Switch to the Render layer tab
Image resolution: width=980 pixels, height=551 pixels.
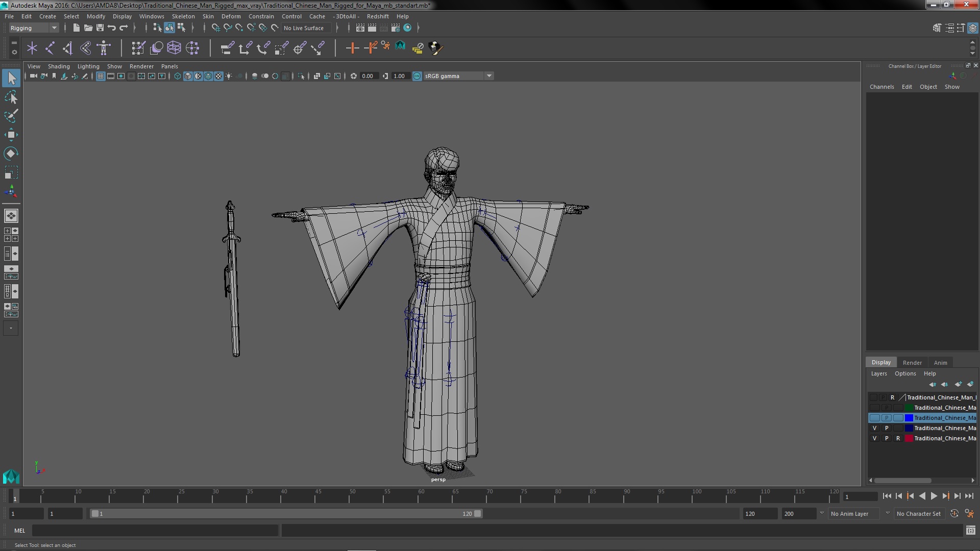click(912, 363)
